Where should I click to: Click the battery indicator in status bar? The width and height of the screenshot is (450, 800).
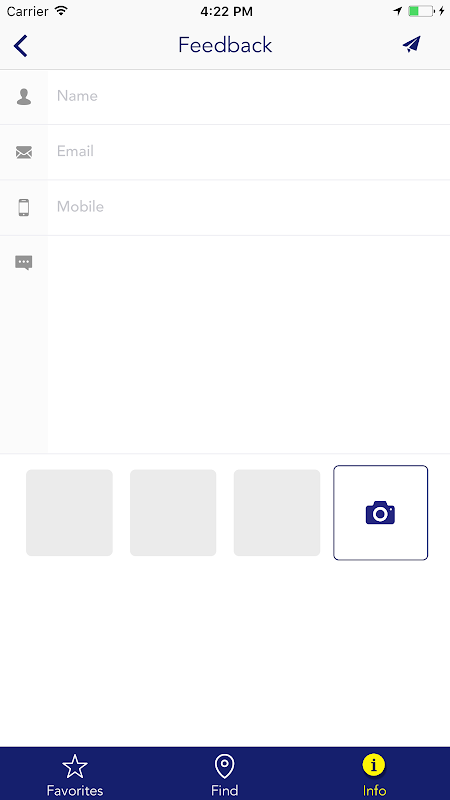(421, 11)
